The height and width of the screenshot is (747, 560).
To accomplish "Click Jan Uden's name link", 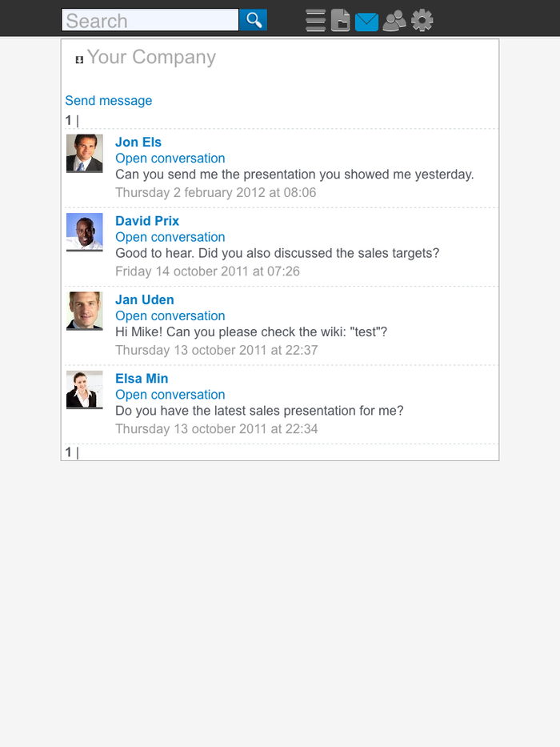I will pyautogui.click(x=145, y=299).
